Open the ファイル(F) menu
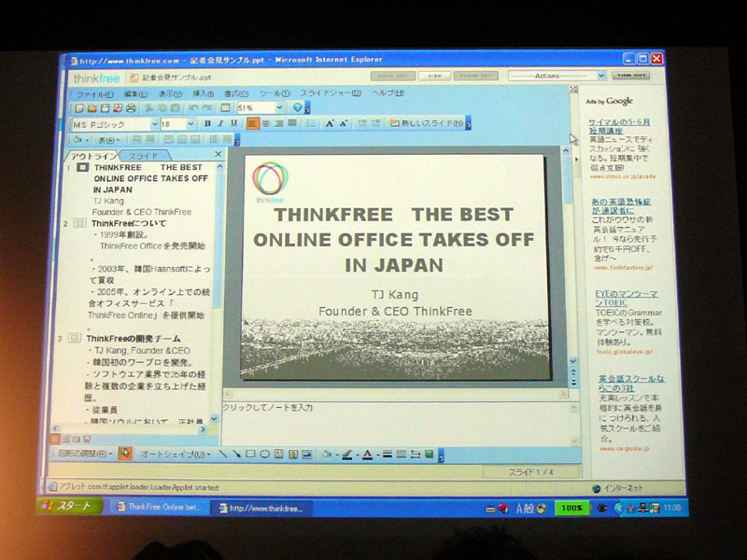This screenshot has height=560, width=747. [x=95, y=94]
